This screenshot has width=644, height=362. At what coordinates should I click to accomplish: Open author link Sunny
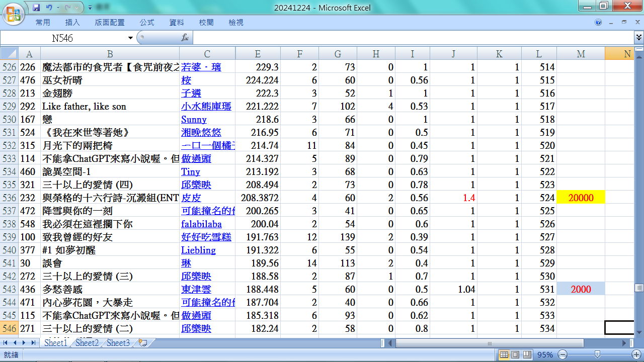pos(194,119)
